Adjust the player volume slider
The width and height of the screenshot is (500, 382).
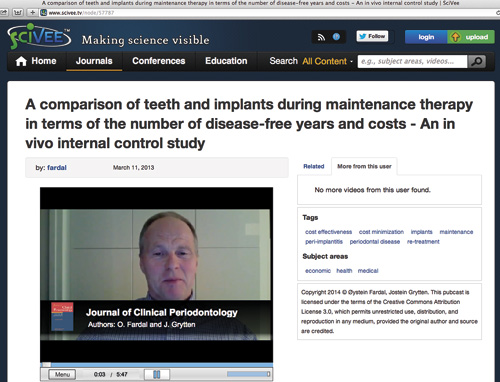tap(248, 374)
